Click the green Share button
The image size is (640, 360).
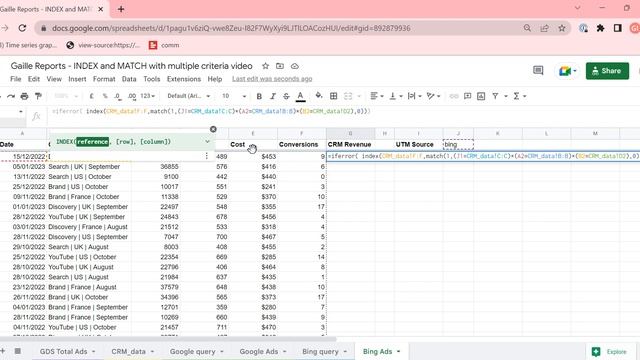click(x=607, y=71)
